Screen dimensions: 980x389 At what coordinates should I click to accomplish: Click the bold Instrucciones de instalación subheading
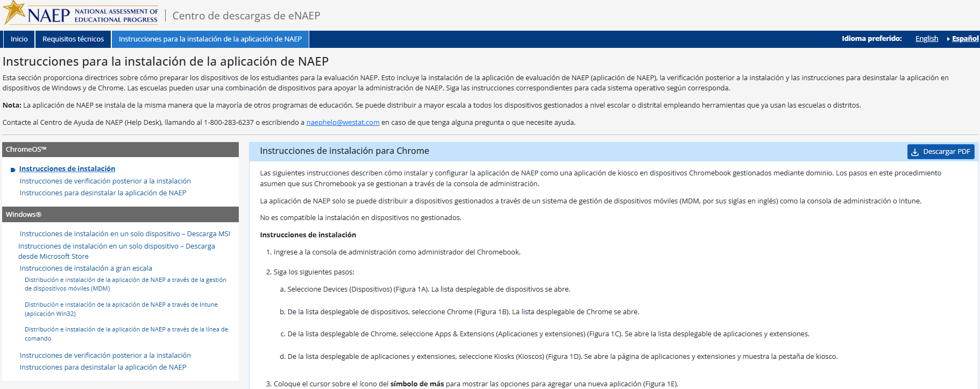[308, 235]
